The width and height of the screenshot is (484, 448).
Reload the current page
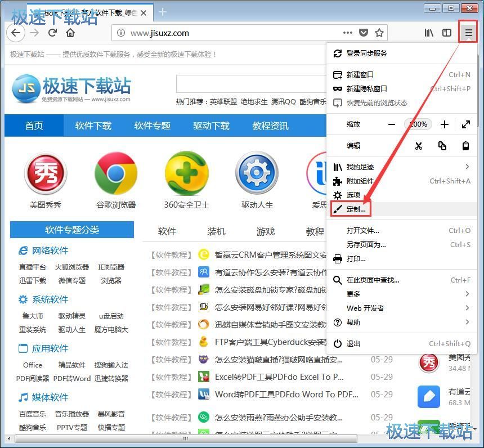pyautogui.click(x=52, y=33)
